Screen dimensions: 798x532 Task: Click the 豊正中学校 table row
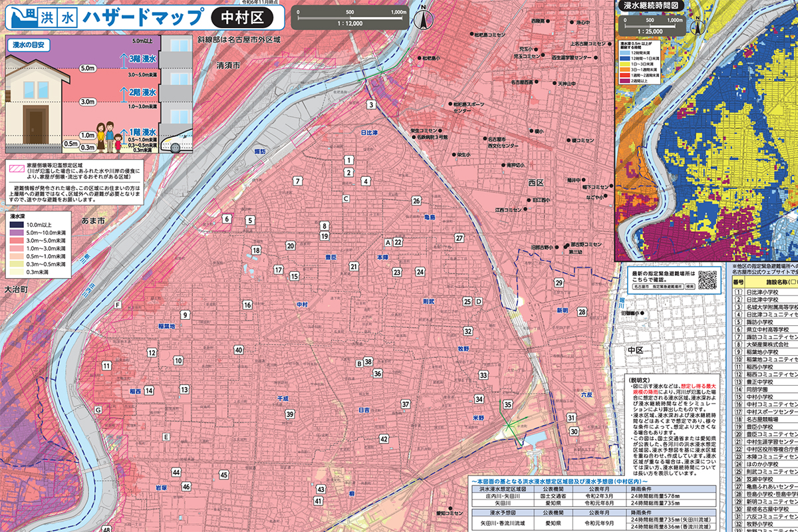[x=765, y=382]
